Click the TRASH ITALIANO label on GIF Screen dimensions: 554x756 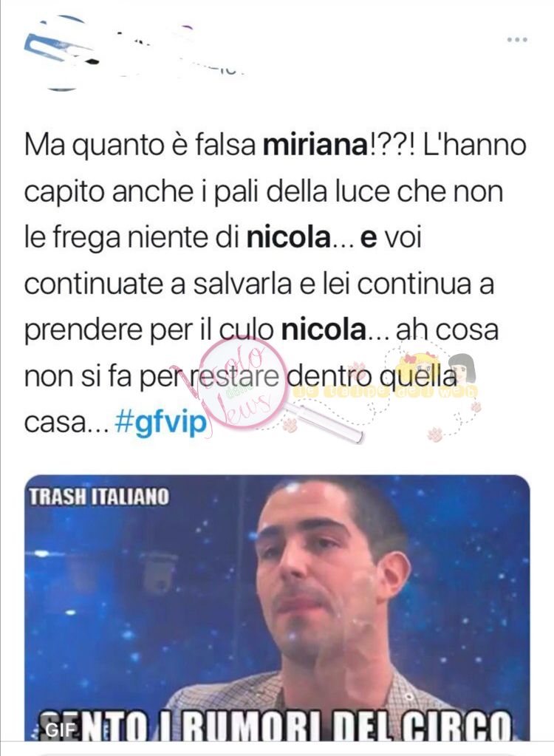click(99, 497)
